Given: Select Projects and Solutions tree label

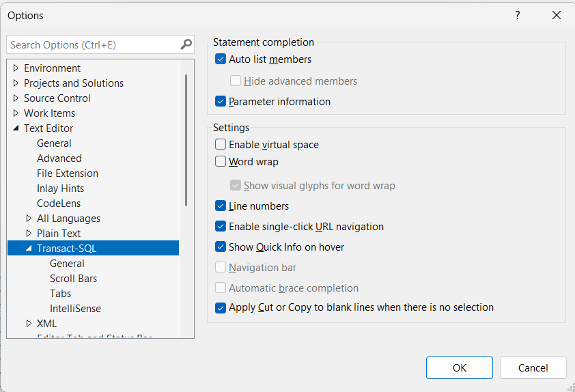Looking at the screenshot, I should [74, 83].
